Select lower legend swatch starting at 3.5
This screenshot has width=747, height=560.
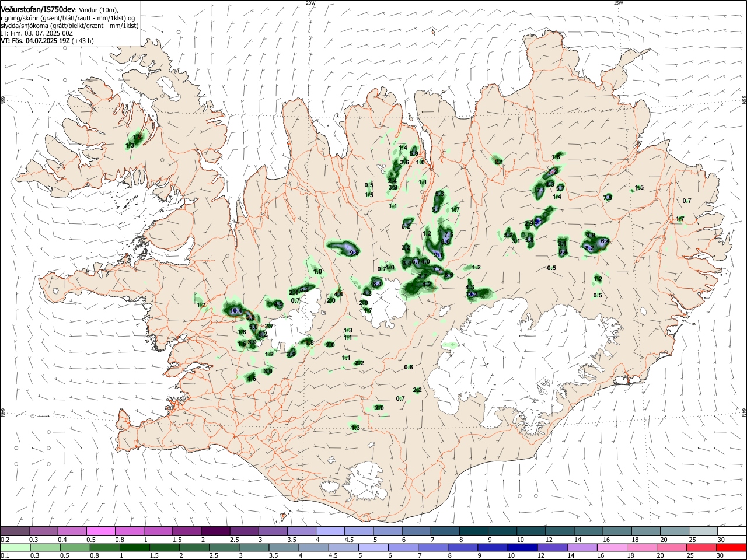tap(283, 547)
